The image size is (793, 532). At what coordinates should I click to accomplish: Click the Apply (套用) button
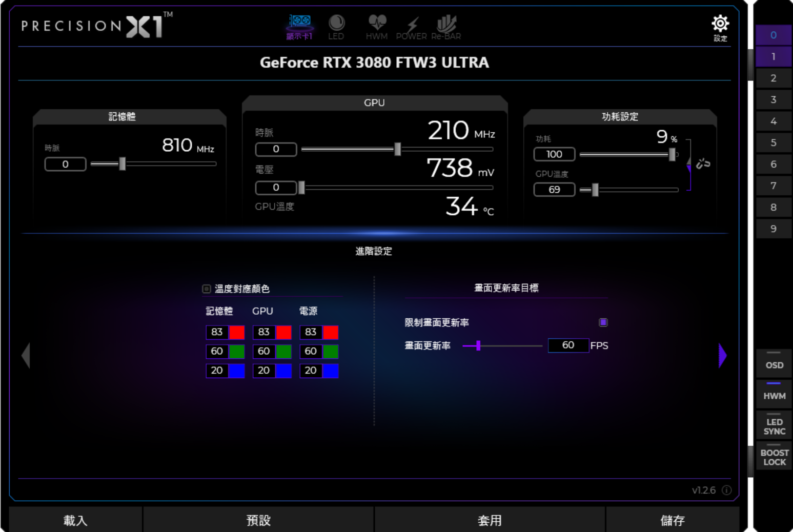490,520
